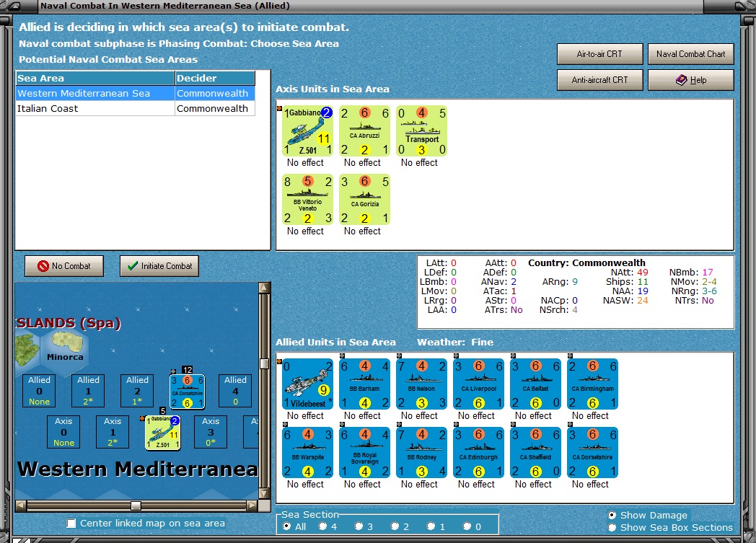756x543 pixels.
Task: Choose Show Sea Box Sections option
Action: 612,528
